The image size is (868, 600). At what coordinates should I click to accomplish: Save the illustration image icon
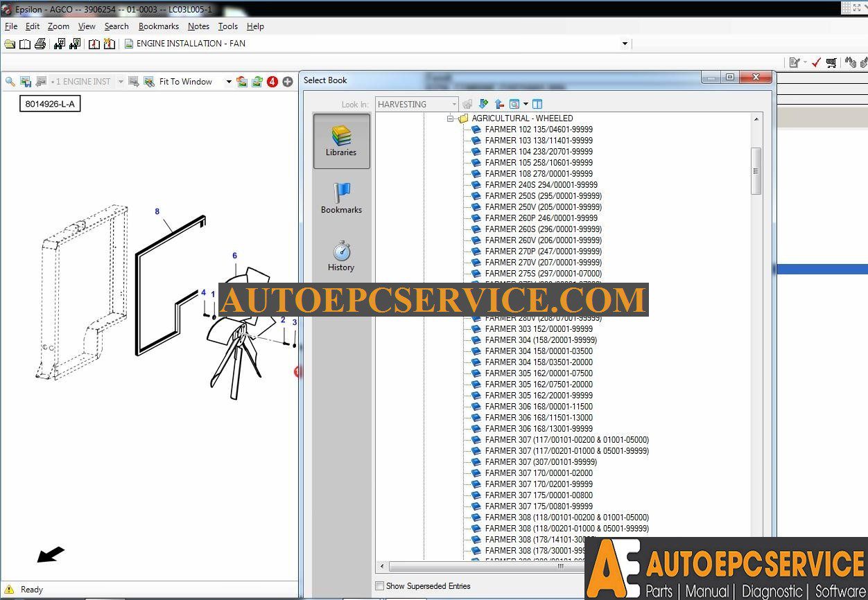tap(26, 82)
